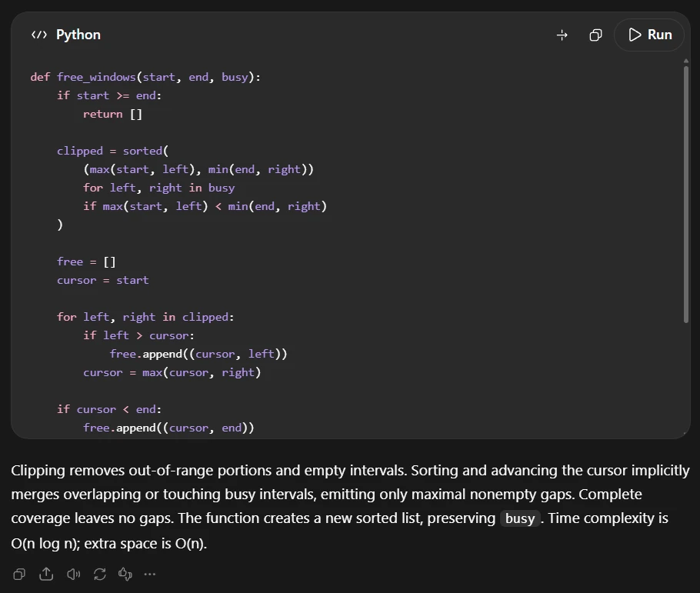The image size is (700, 593).
Task: Click the code brackets icon beside Python
Action: tap(38, 35)
